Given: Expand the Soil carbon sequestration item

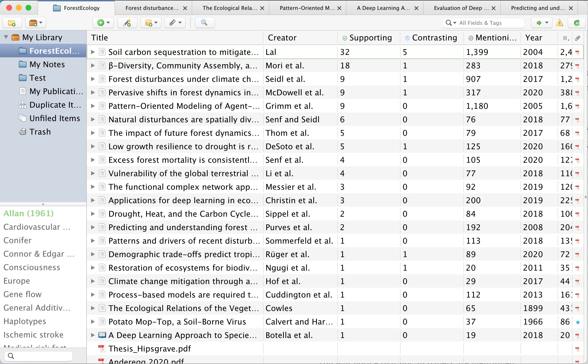Looking at the screenshot, I should pyautogui.click(x=93, y=52).
